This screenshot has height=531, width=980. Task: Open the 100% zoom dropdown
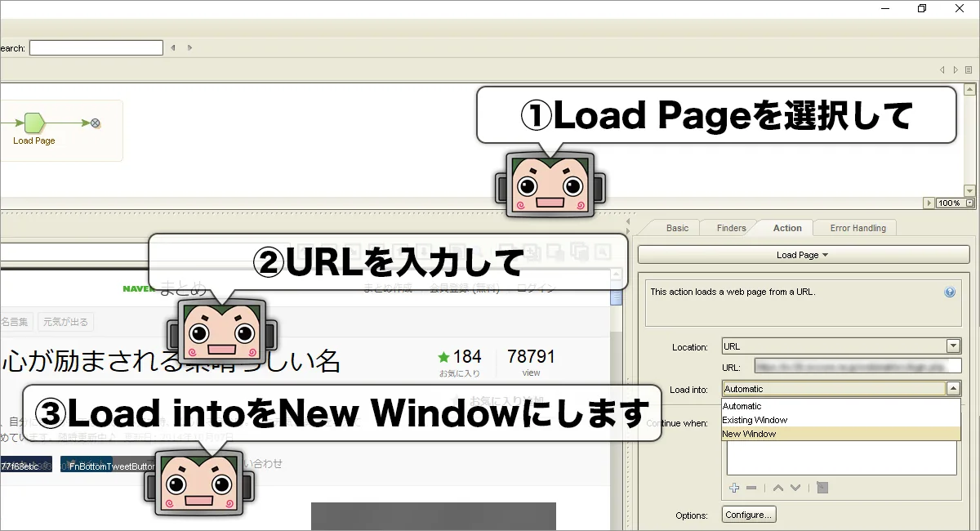click(969, 203)
